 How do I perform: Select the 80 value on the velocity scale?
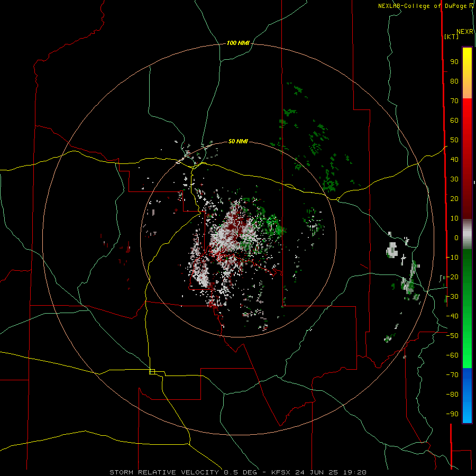point(454,81)
